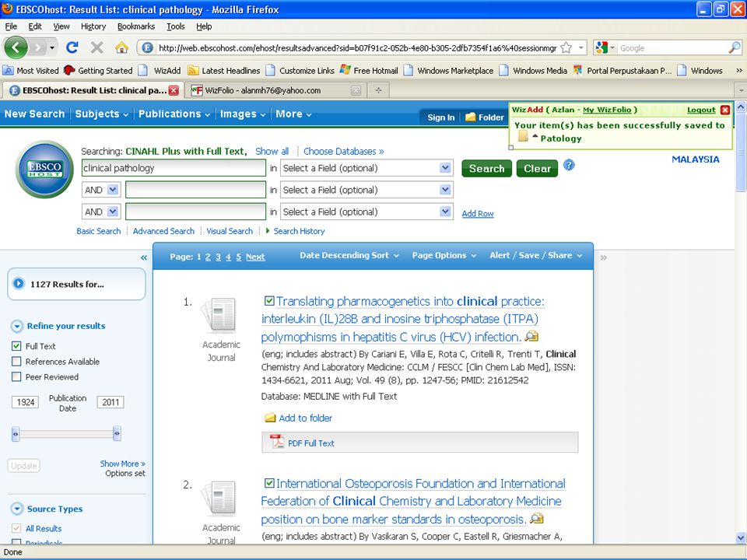
Task: Open the Tools menu
Action: [x=176, y=26]
